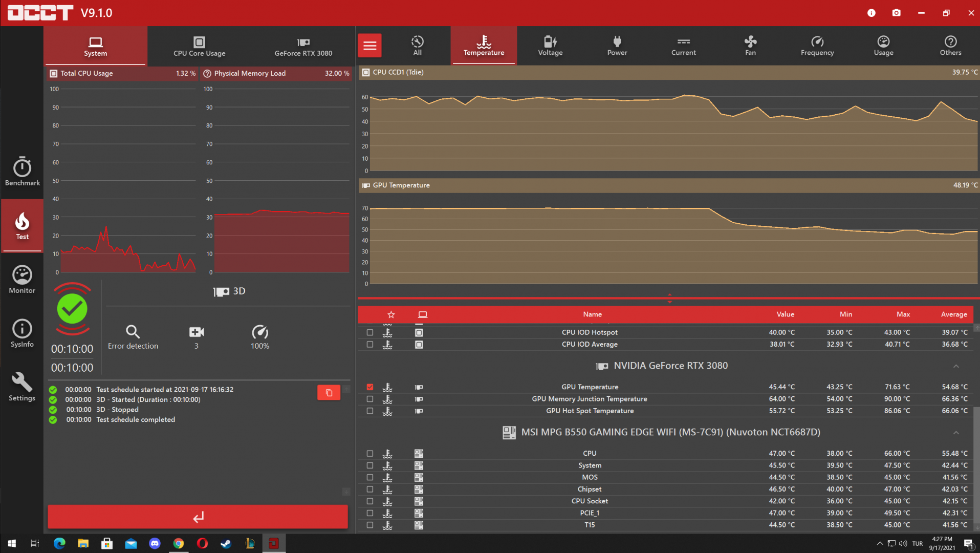Check the CPU IOD Average checkbox
Screen dimensions: 980x553
(370, 345)
